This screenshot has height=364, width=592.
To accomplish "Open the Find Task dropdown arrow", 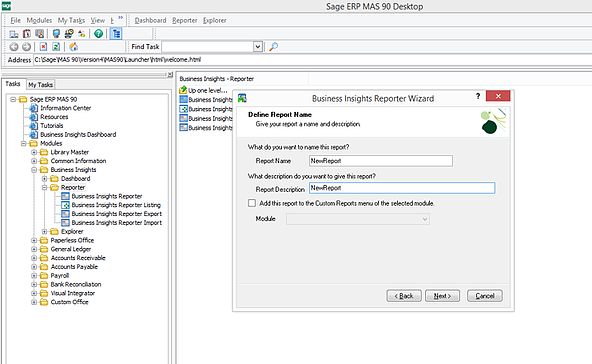I will [258, 47].
